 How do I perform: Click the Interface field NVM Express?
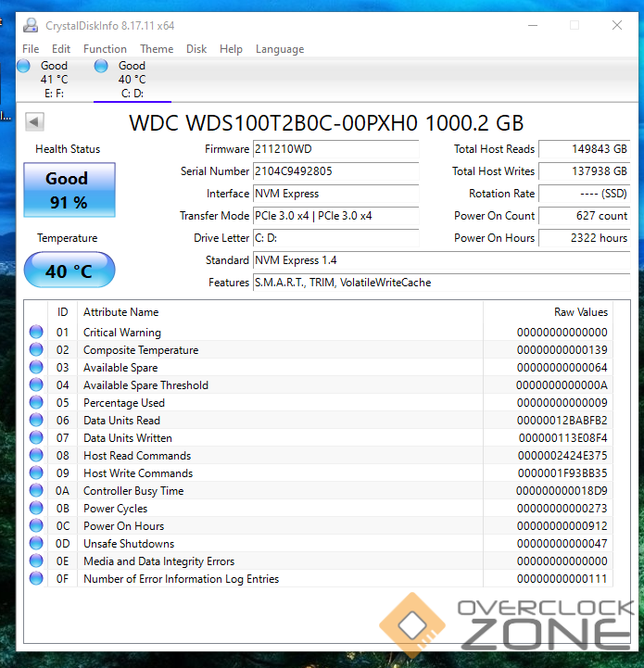(335, 194)
